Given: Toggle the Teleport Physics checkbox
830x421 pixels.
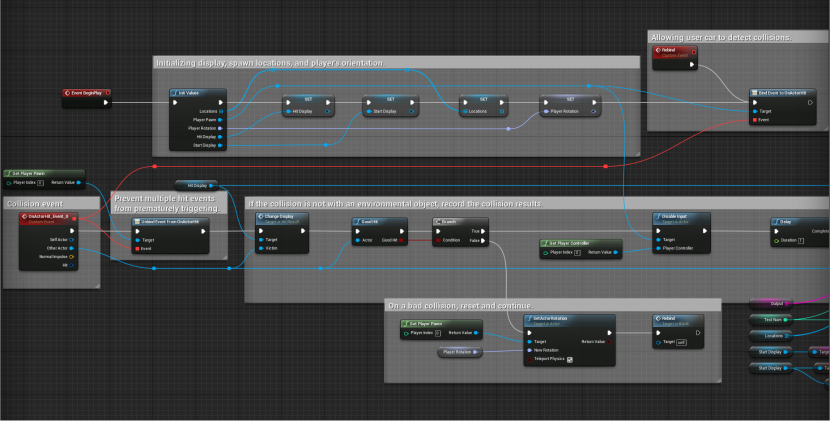Looking at the screenshot, I should click(570, 360).
